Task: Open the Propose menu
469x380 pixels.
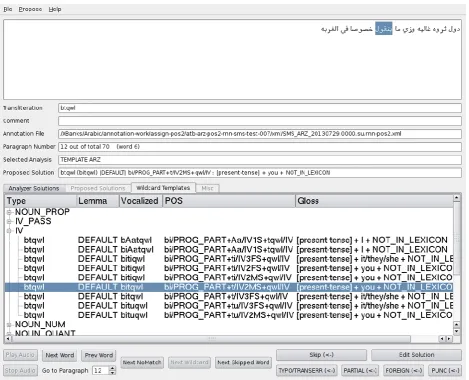Action: click(30, 9)
